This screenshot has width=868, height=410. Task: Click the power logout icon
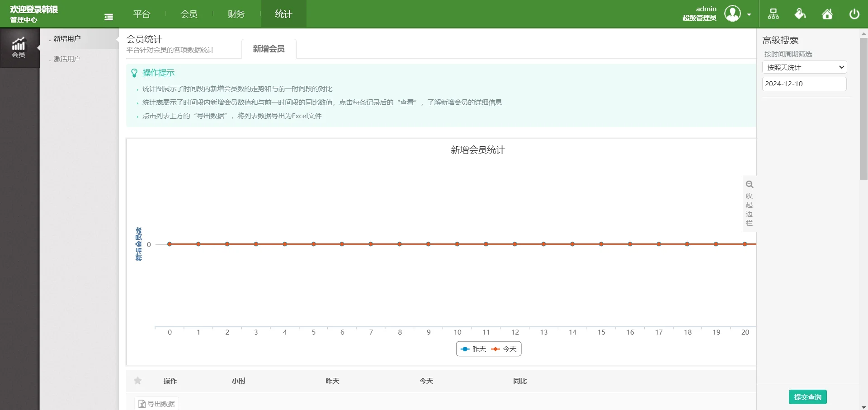tap(854, 14)
